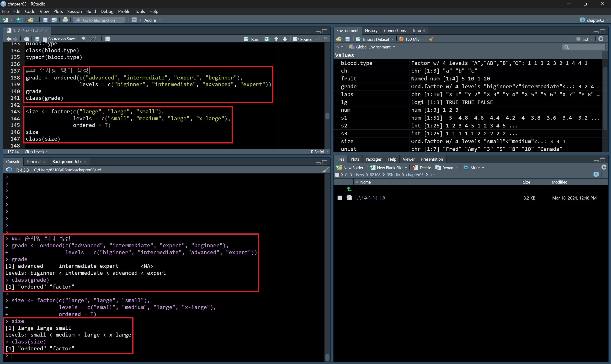The image size is (611, 364).
Task: Toggle the Source on Save checkbox
Action: point(45,39)
